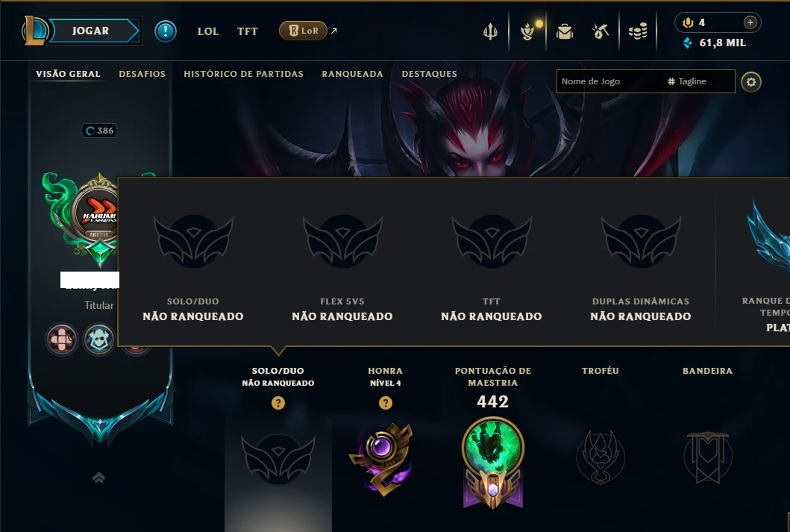Open the blue exclamation alert icon
Image resolution: width=790 pixels, height=532 pixels.
point(166,31)
